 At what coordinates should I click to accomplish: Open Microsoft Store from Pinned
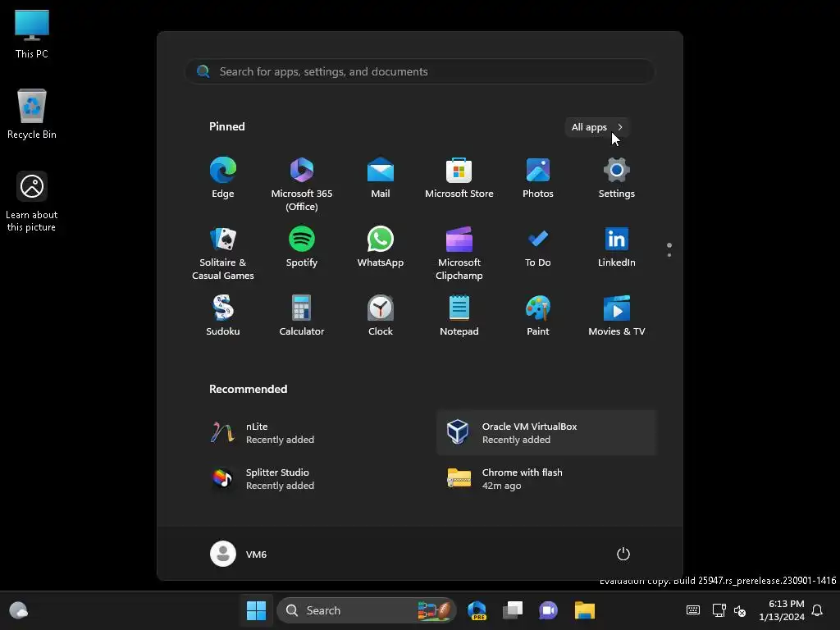pyautogui.click(x=459, y=178)
